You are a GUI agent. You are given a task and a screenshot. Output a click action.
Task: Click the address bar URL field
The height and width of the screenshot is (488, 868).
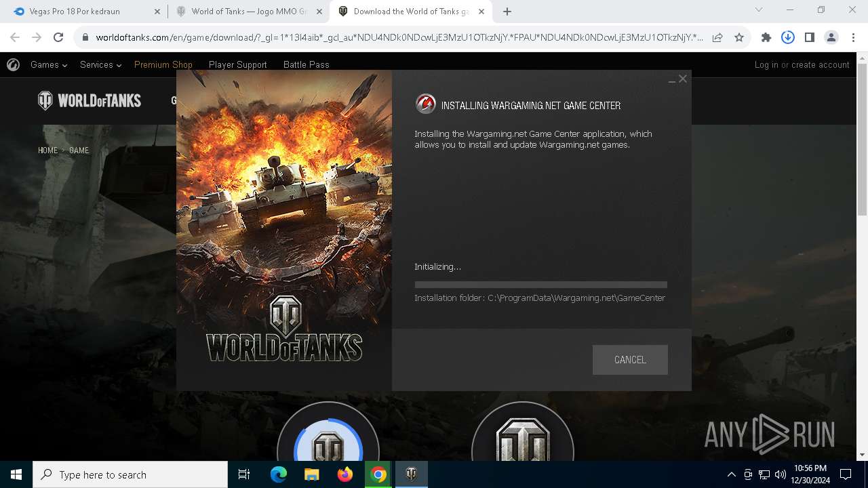click(x=400, y=37)
